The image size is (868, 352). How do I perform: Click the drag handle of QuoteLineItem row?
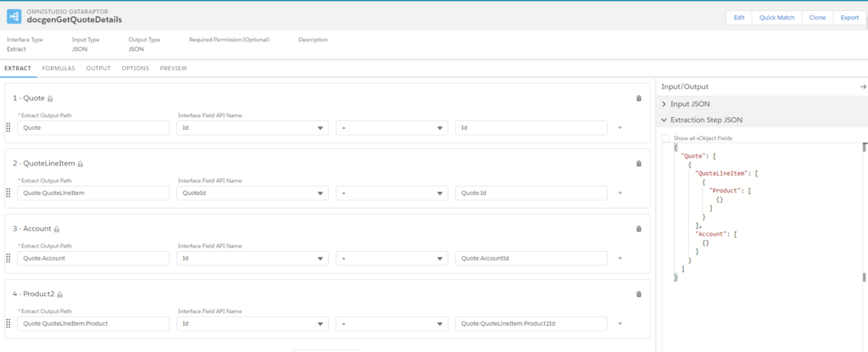[x=8, y=193]
